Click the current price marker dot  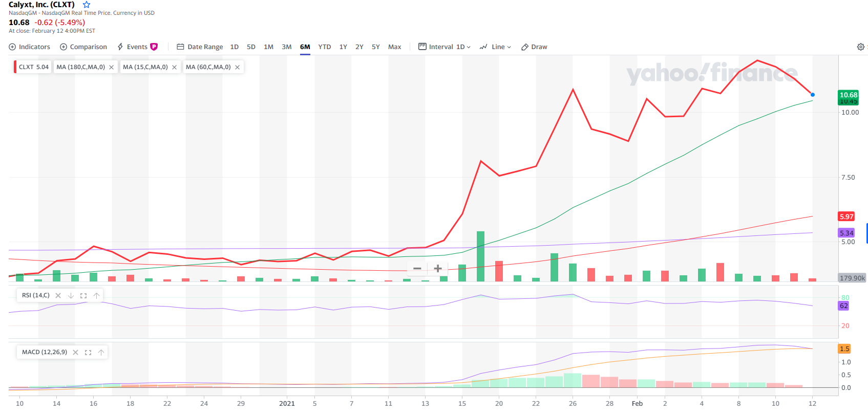coord(812,95)
